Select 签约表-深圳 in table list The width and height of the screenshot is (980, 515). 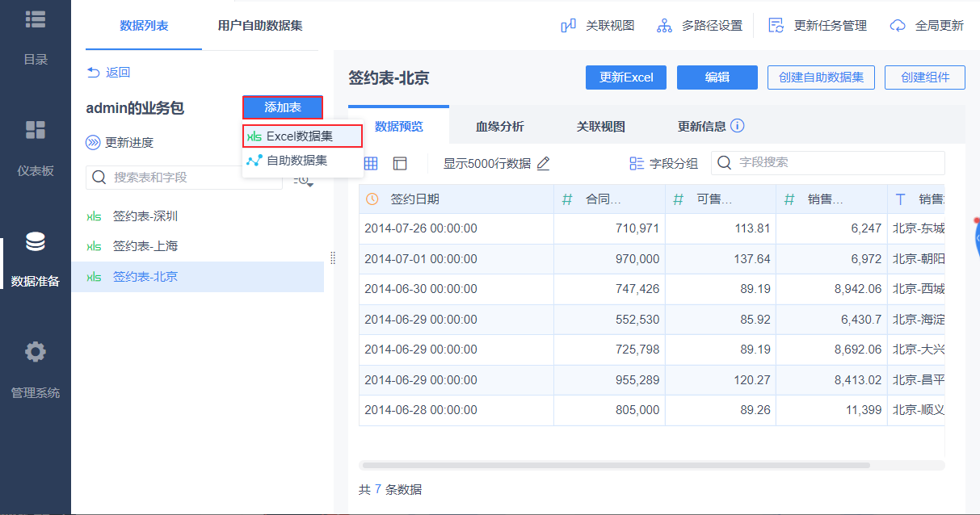[x=197, y=216]
